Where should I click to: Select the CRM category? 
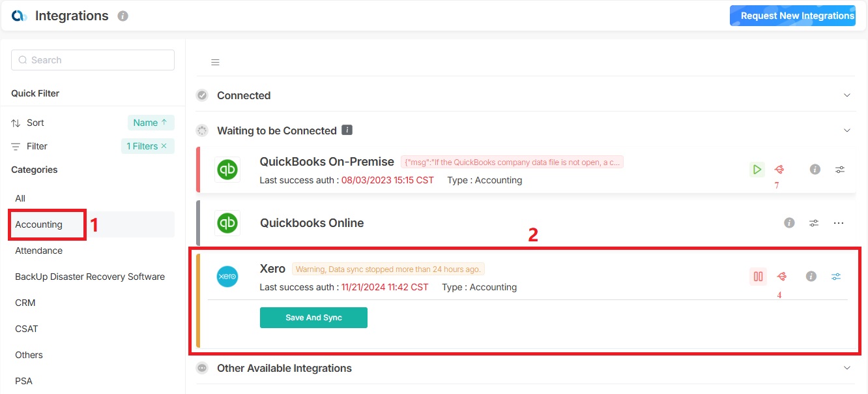point(25,303)
